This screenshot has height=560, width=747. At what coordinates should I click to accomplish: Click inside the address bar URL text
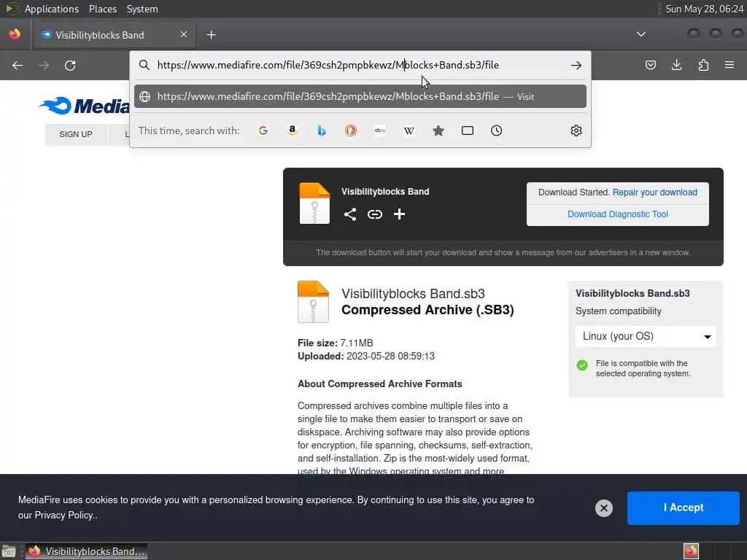[328, 65]
